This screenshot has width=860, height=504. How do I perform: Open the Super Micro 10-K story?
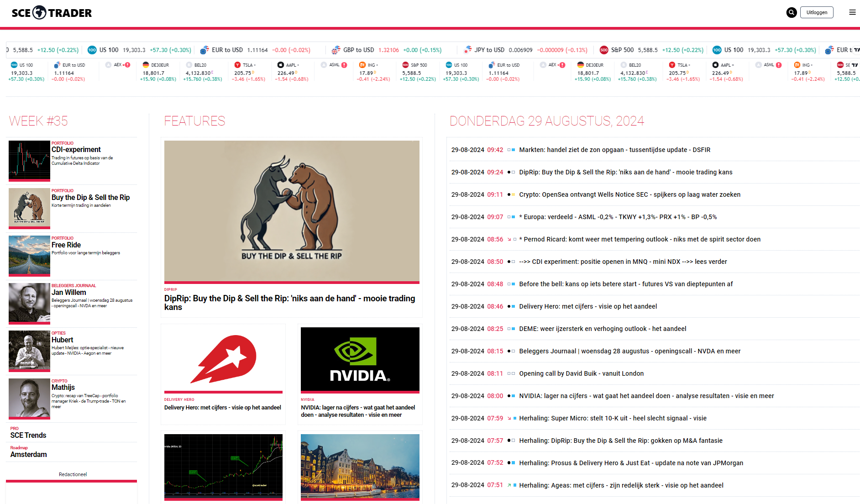coord(613,418)
